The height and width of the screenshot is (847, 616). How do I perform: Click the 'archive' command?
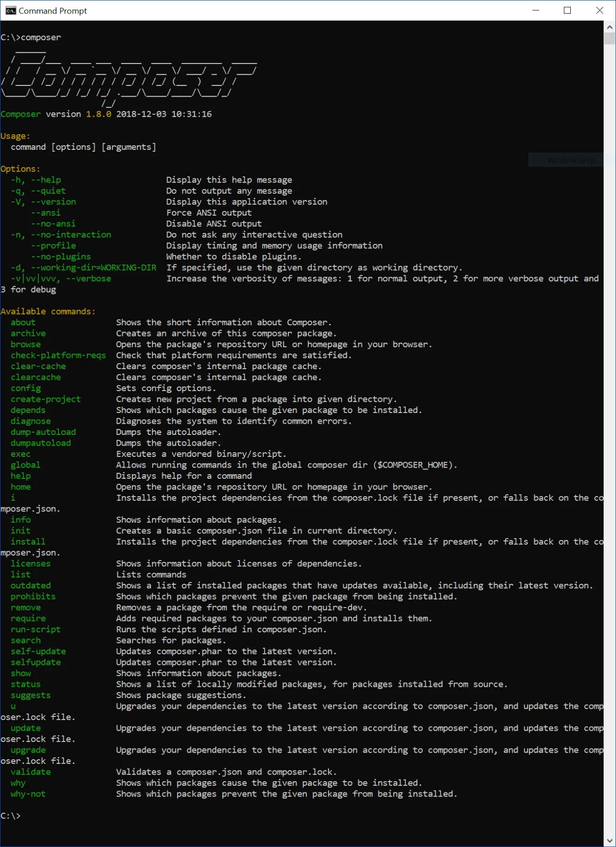tap(28, 333)
